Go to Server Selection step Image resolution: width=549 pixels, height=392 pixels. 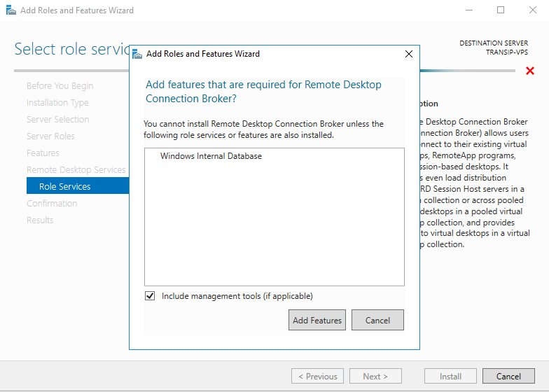point(57,119)
